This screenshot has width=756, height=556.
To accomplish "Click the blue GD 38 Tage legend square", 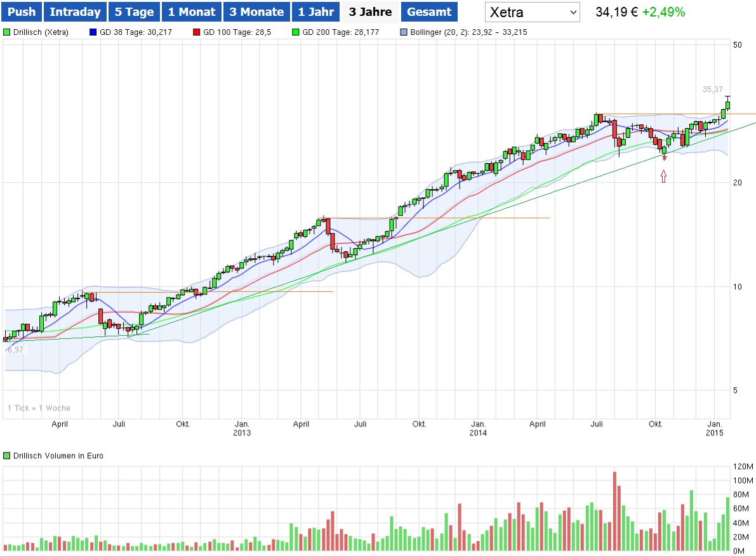I will (x=95, y=32).
